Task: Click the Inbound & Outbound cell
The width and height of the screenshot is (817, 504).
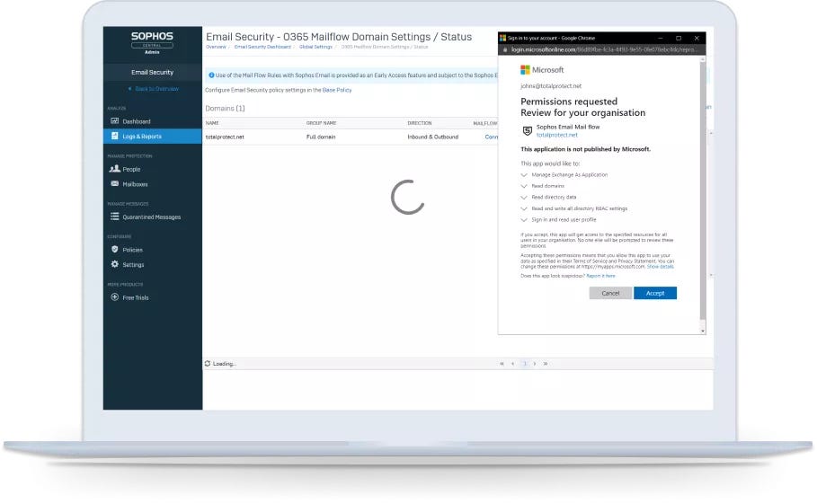Action: click(433, 137)
